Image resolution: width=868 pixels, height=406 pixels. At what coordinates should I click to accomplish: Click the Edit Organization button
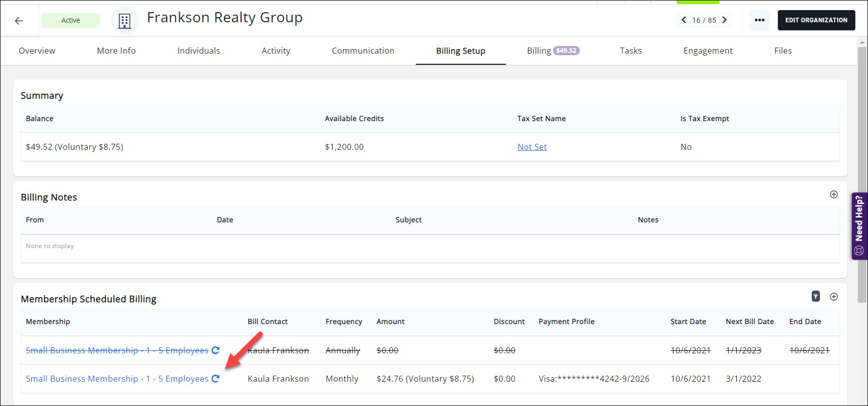pyautogui.click(x=816, y=20)
